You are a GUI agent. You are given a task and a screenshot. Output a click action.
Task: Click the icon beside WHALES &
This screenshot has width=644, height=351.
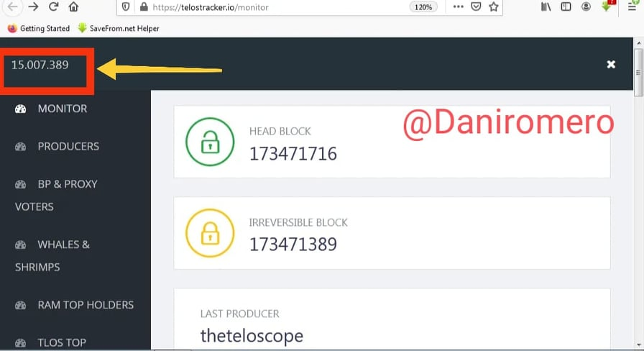pyautogui.click(x=21, y=245)
